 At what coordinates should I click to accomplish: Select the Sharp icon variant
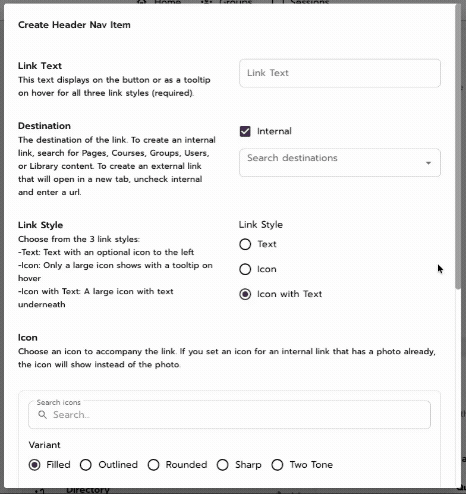pos(223,465)
